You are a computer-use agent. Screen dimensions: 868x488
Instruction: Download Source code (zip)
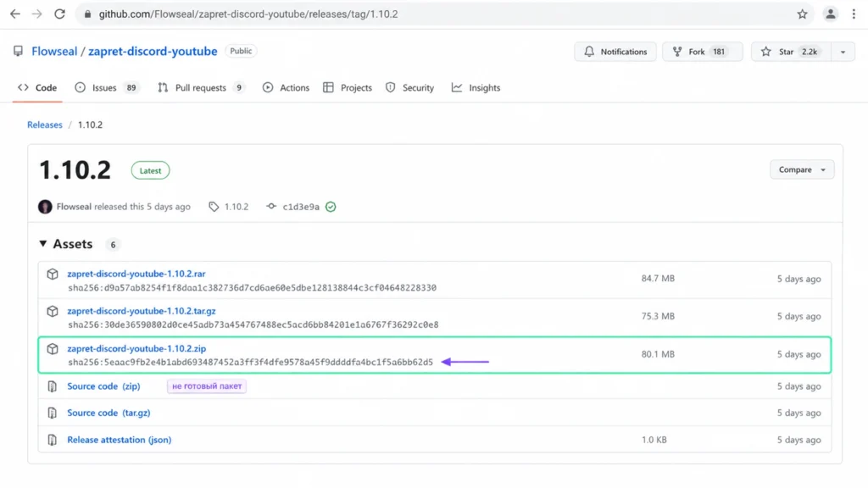tap(103, 386)
